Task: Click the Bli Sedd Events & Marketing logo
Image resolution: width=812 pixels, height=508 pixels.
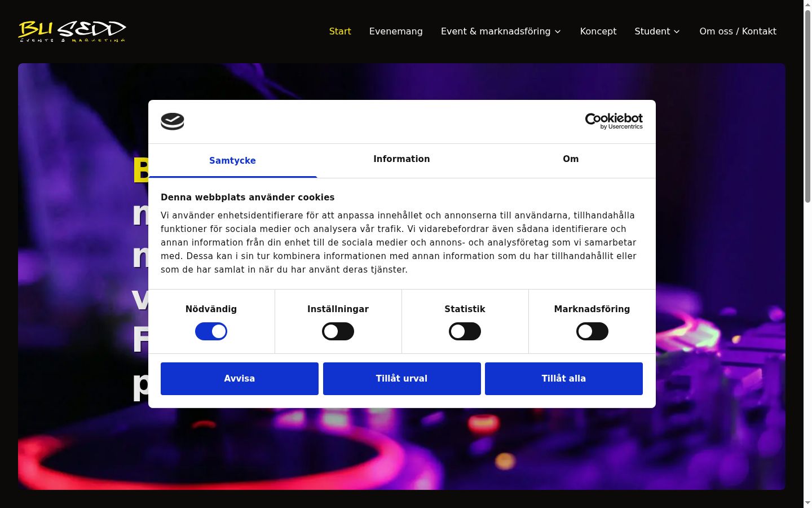Action: point(72,32)
